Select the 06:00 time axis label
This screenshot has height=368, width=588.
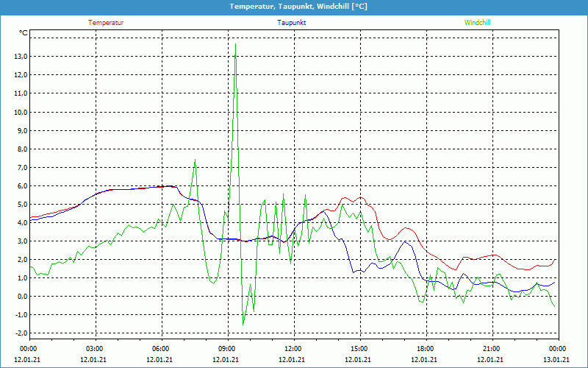tap(161, 348)
